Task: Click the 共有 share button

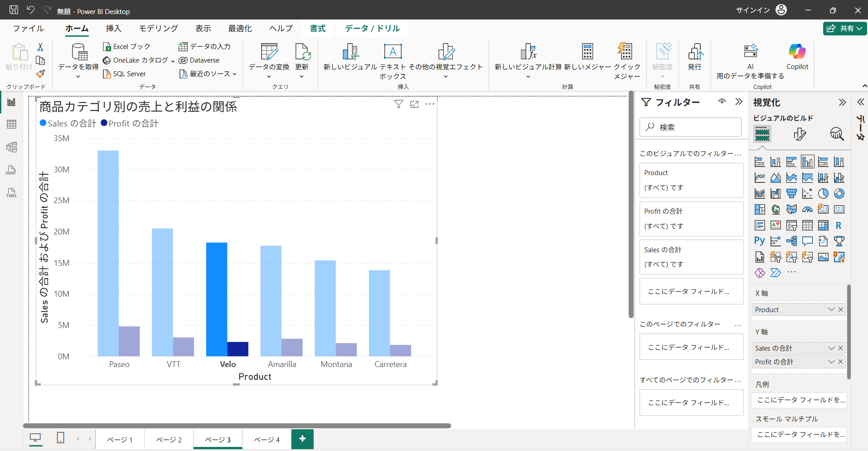Action: click(x=845, y=28)
